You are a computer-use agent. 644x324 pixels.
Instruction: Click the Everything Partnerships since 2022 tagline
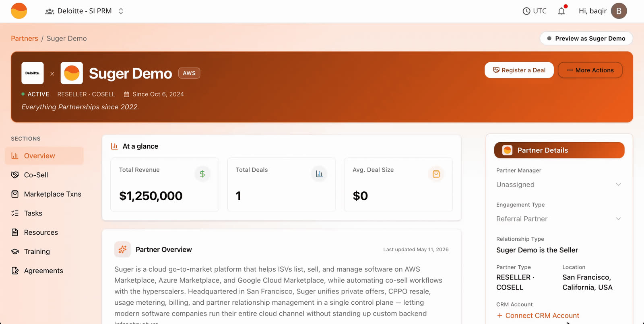tap(80, 107)
